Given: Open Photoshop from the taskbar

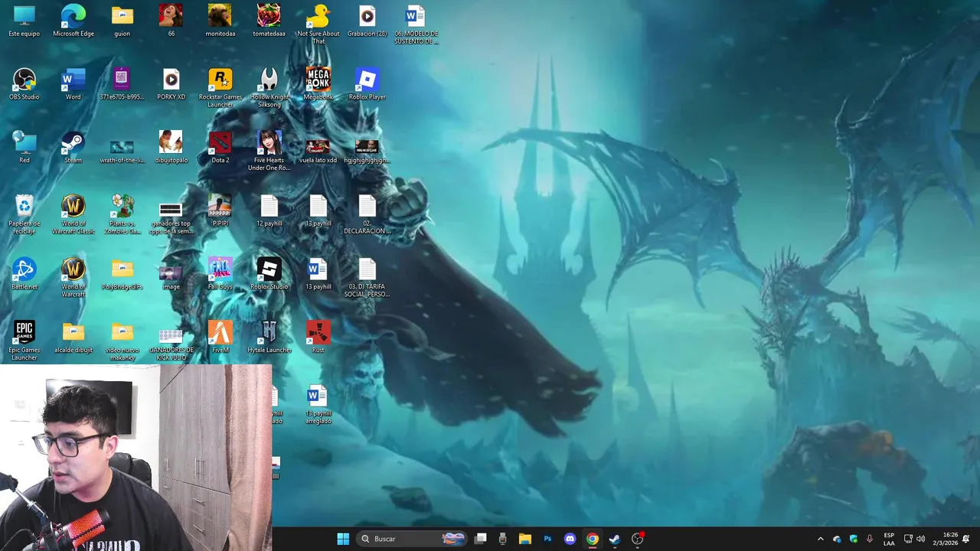Looking at the screenshot, I should click(547, 539).
